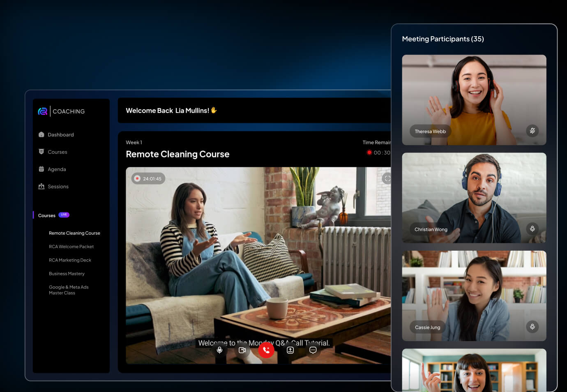The width and height of the screenshot is (567, 392).
Task: Toggle the main call microphone button
Action: coord(220,350)
